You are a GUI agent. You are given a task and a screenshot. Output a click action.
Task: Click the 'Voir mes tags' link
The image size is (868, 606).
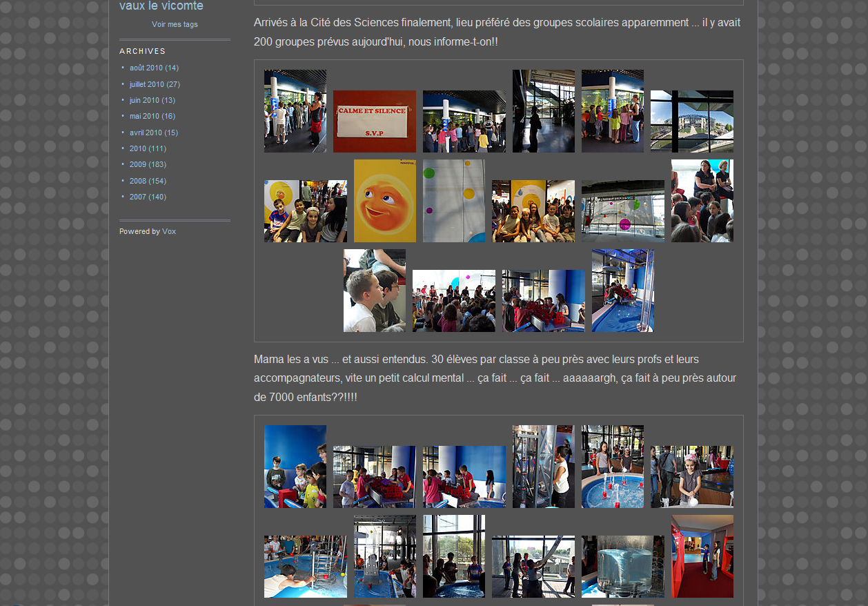pyautogui.click(x=175, y=24)
